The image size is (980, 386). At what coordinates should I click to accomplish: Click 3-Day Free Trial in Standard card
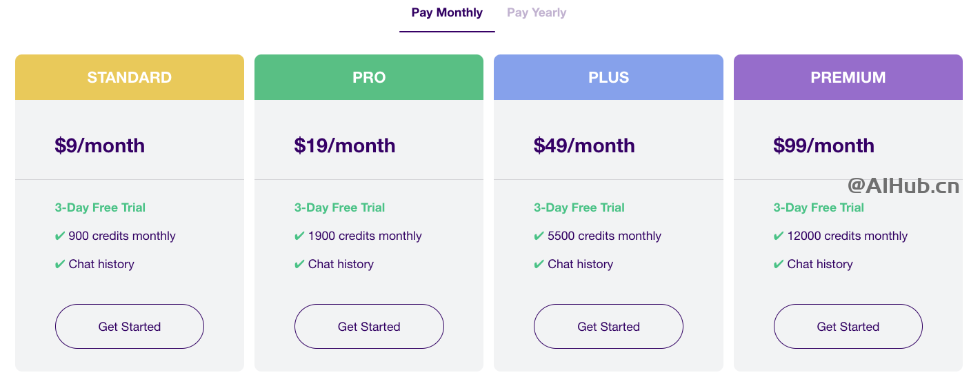pyautogui.click(x=100, y=207)
